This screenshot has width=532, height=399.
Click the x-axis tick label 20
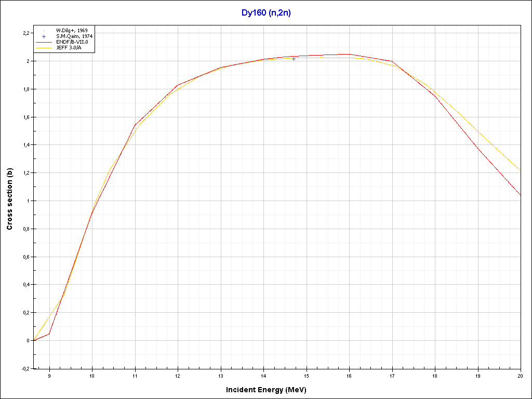(x=520, y=376)
